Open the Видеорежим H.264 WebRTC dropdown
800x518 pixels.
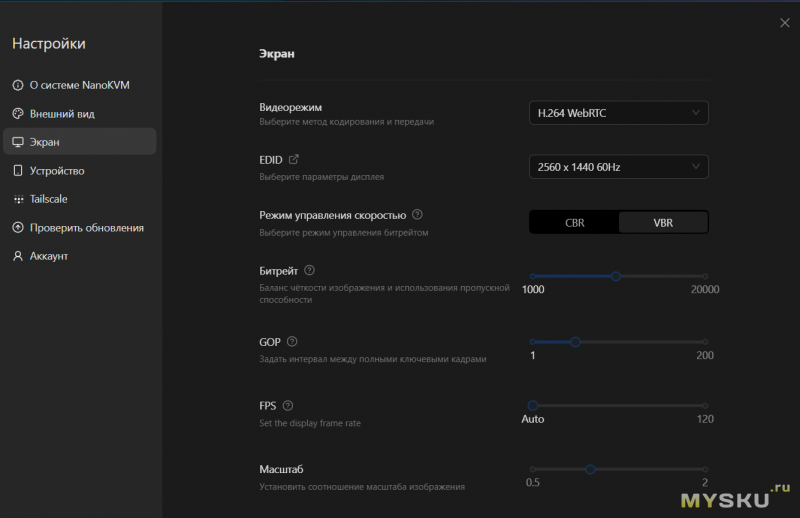pyautogui.click(x=618, y=113)
